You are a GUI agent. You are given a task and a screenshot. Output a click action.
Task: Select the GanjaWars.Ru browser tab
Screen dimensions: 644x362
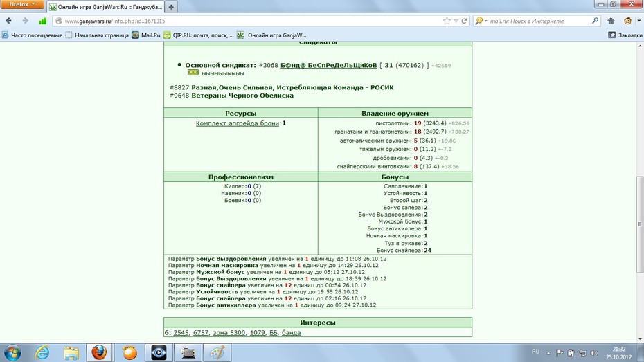pyautogui.click(x=106, y=7)
